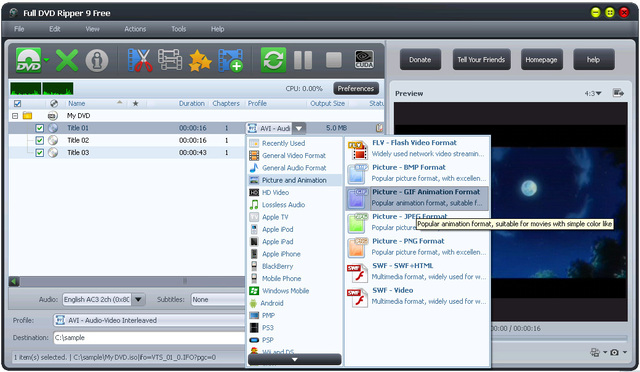The width and height of the screenshot is (640, 372).
Task: Click the screen settings icon beside camera
Action: [x=595, y=352]
